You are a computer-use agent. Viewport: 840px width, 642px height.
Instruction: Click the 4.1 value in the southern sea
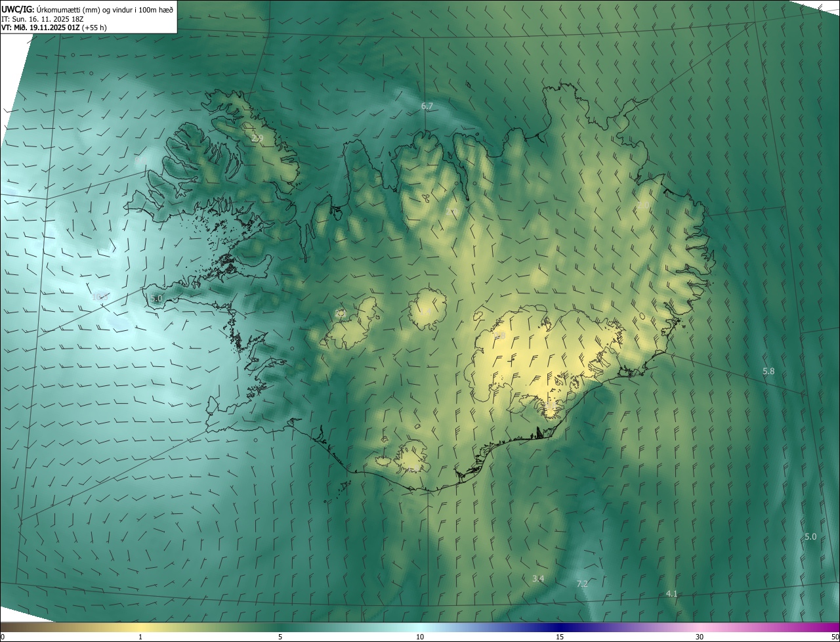[671, 593]
